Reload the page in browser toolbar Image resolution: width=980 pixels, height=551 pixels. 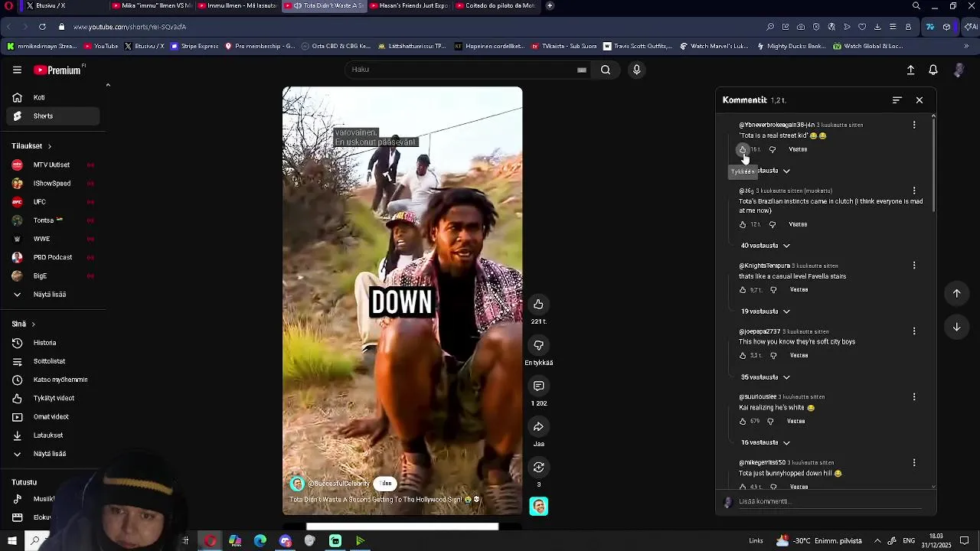pos(42,27)
